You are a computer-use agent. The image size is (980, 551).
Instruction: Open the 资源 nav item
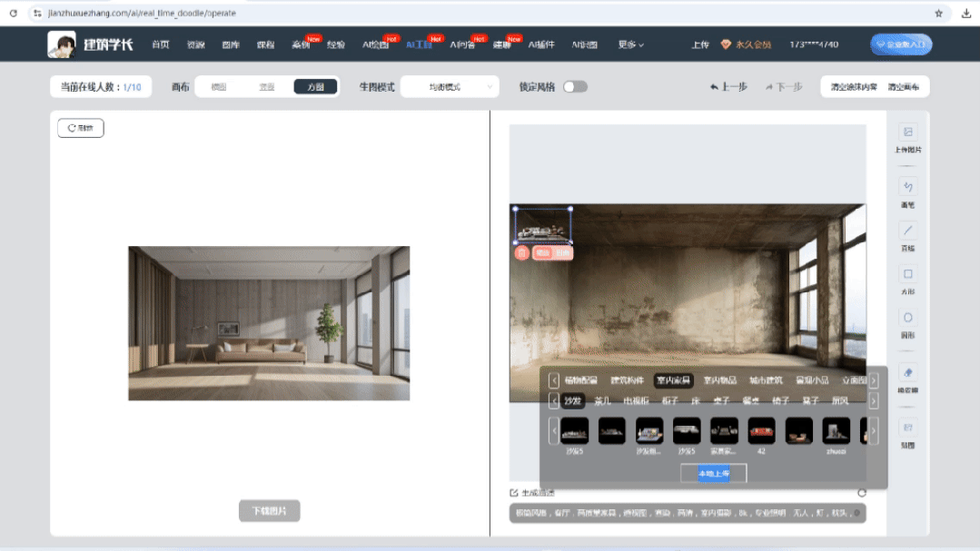[195, 44]
